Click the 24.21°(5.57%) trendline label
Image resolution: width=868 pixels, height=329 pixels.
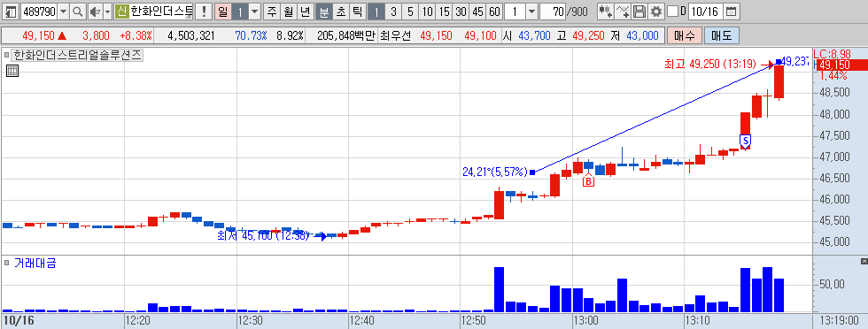coord(495,172)
